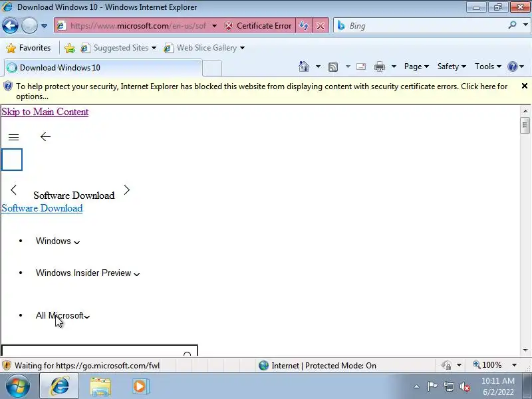Click the Add to Favorites Bar icon
This screenshot has height=399, width=532.
pos(70,48)
